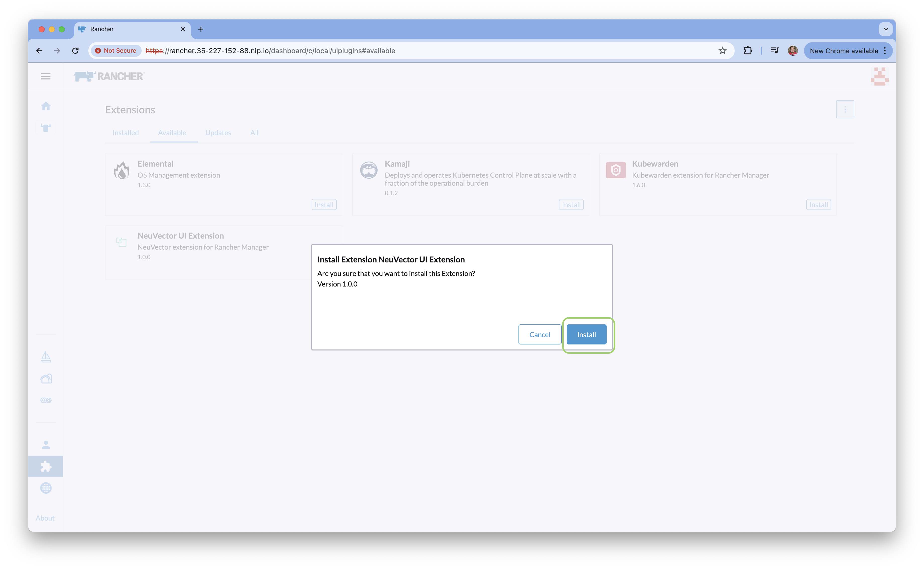This screenshot has width=924, height=569.
Task: Switch to the Updates tab
Action: tap(218, 133)
